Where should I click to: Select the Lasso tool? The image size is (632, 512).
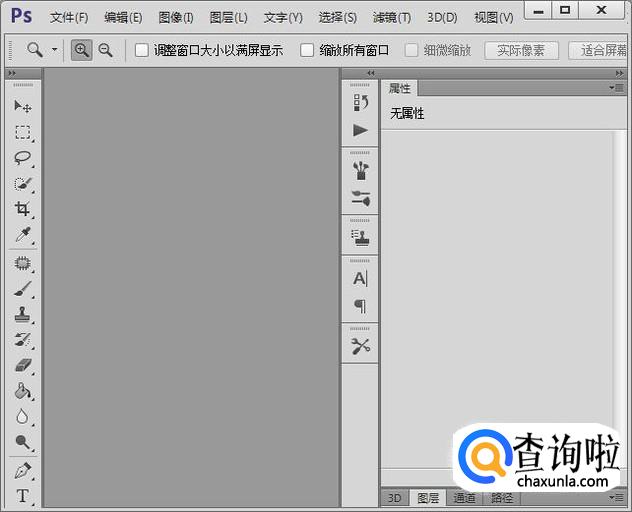(x=23, y=158)
